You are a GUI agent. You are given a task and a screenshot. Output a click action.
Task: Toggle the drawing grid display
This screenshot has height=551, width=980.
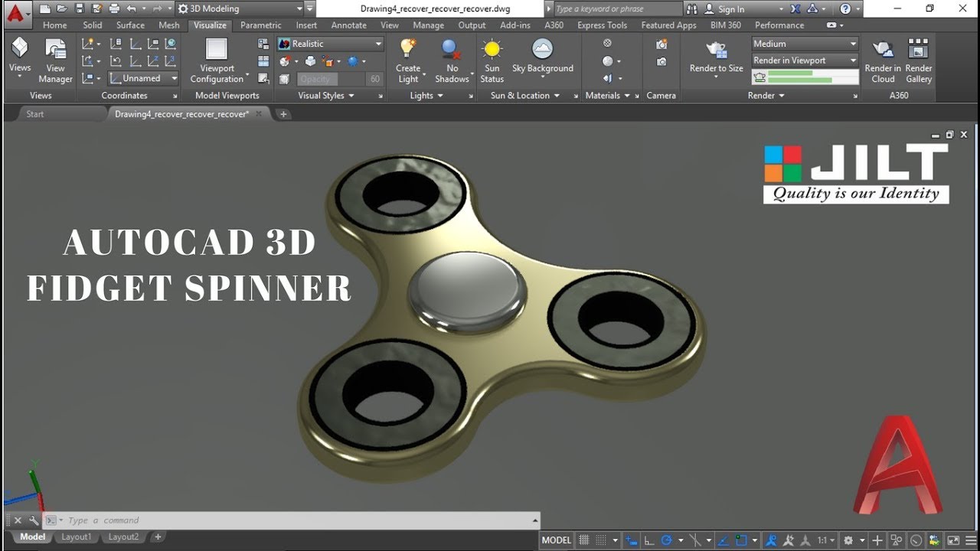click(584, 540)
